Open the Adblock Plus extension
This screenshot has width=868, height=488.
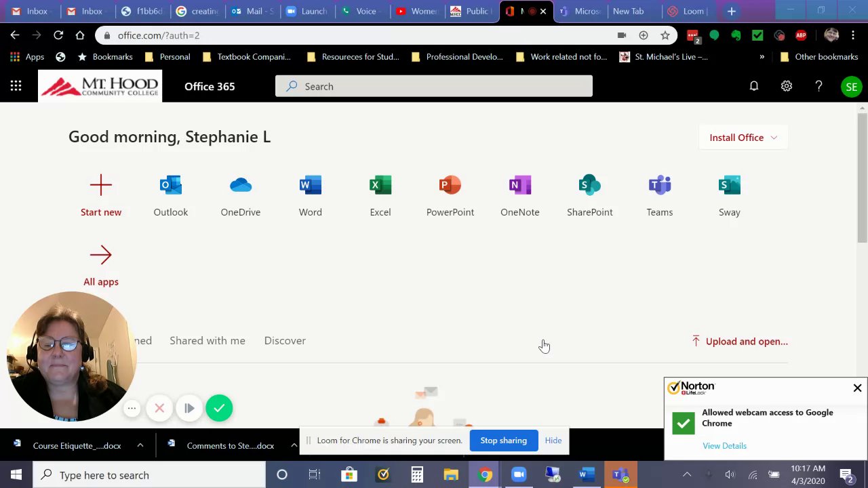(x=801, y=35)
